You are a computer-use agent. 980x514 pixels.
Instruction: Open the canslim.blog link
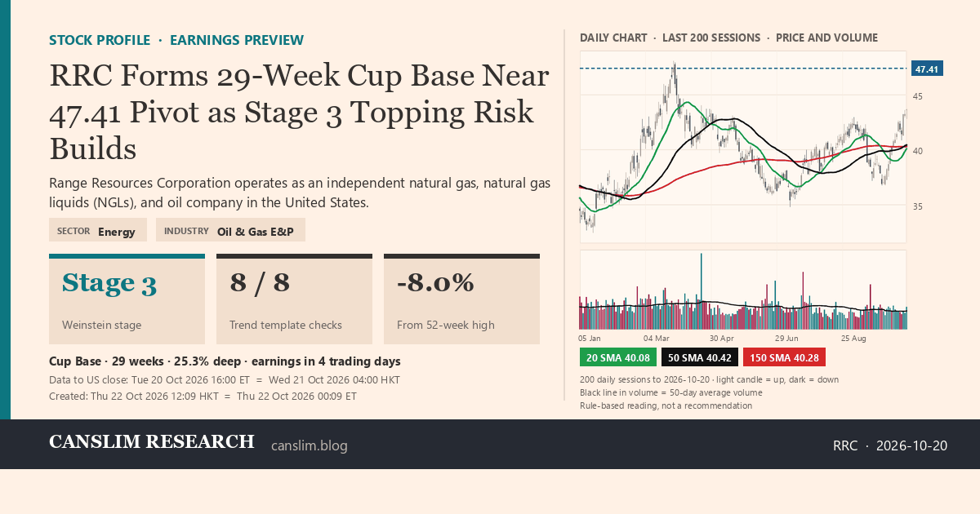click(x=309, y=445)
